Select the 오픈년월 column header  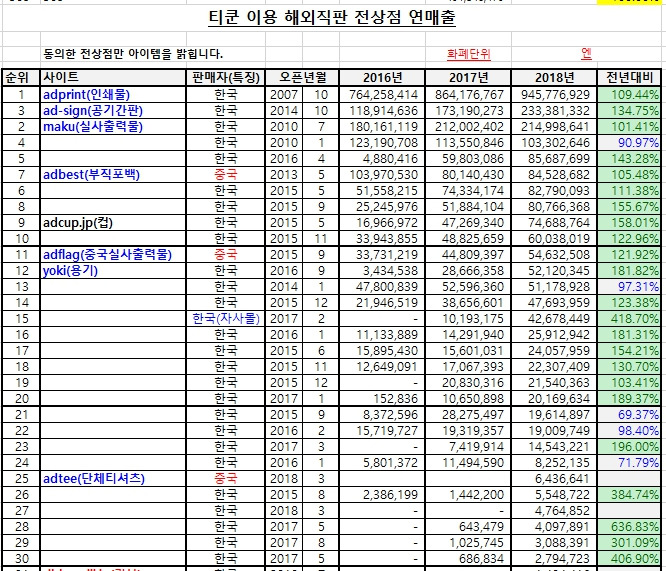tap(302, 77)
